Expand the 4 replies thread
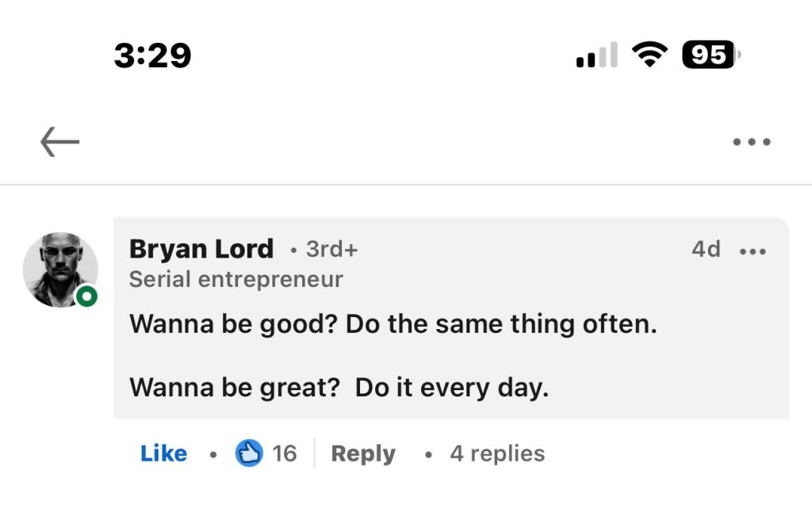Image resolution: width=812 pixels, height=509 pixels. pos(497,454)
